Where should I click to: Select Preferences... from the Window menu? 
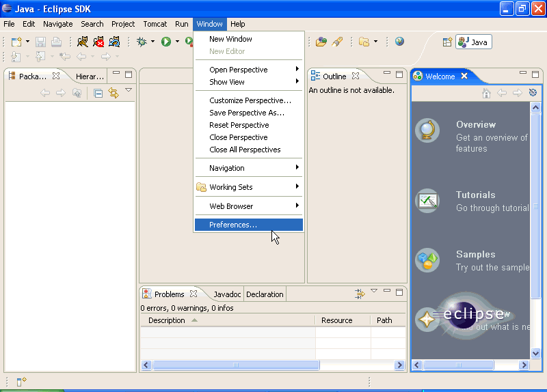[x=233, y=225]
